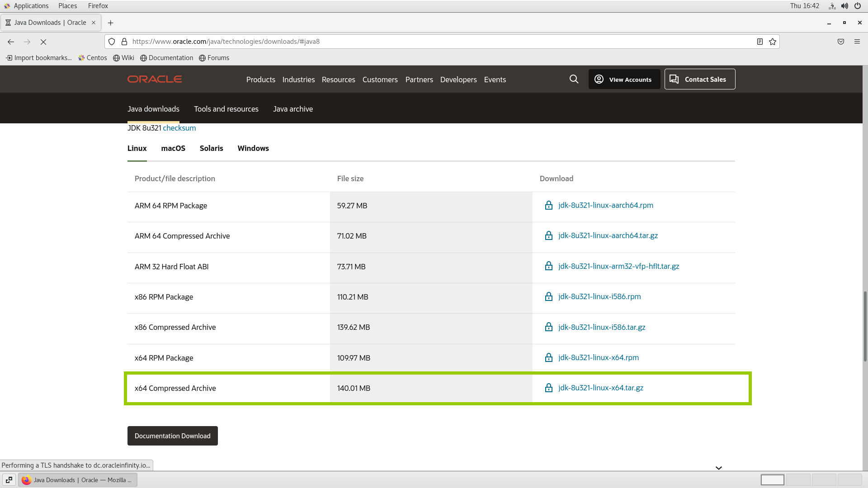This screenshot has height=488, width=868.
Task: Expand the chevron at page bottom right
Action: click(718, 468)
